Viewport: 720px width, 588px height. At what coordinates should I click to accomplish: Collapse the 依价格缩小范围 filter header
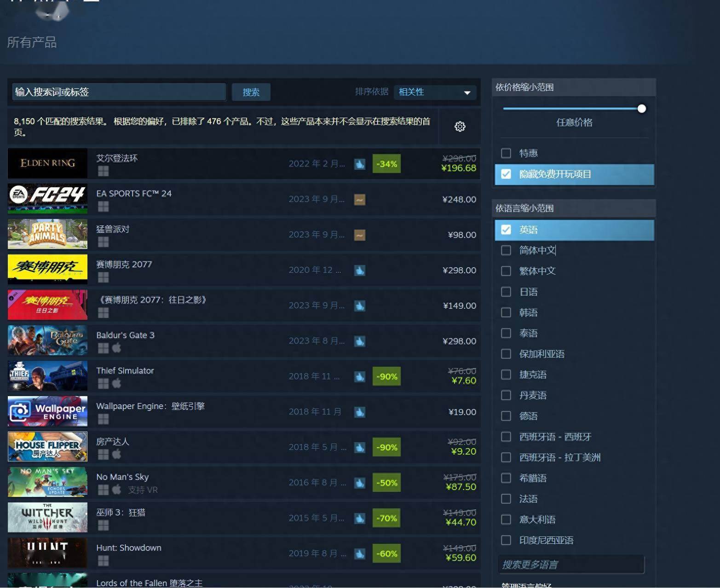pyautogui.click(x=574, y=87)
